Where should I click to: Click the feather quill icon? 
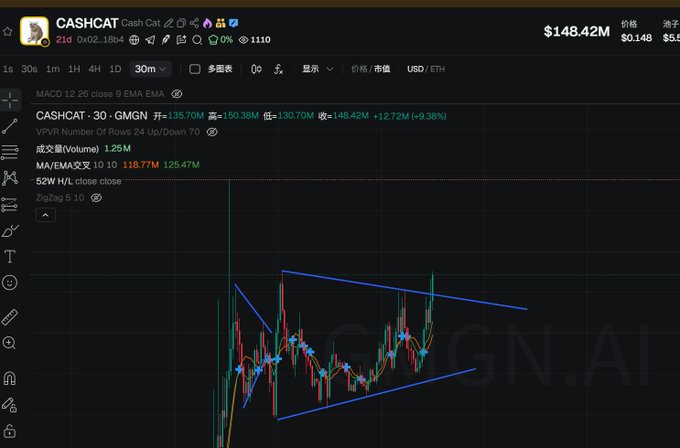(166, 40)
